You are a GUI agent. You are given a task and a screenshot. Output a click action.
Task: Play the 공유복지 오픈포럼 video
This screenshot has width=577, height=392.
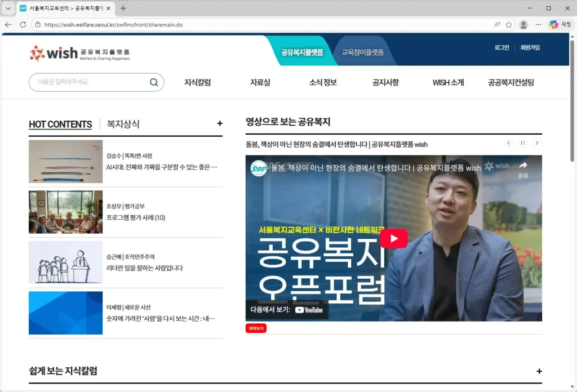[x=394, y=238]
